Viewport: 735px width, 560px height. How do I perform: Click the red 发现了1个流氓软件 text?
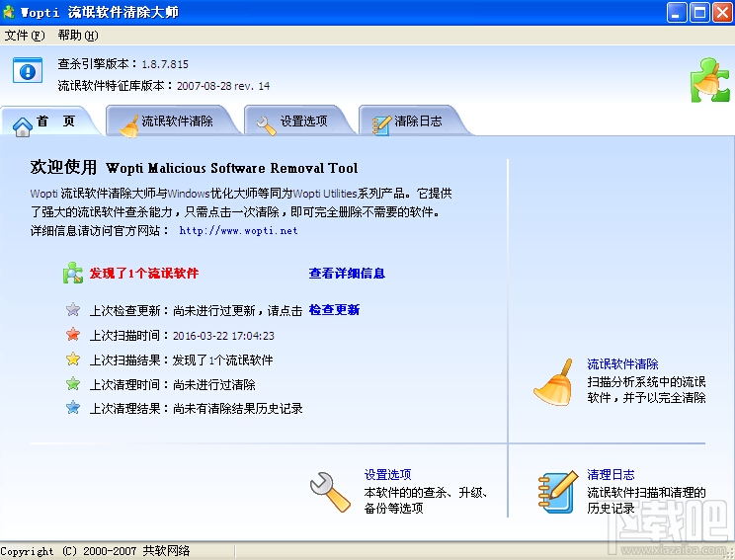[x=144, y=274]
